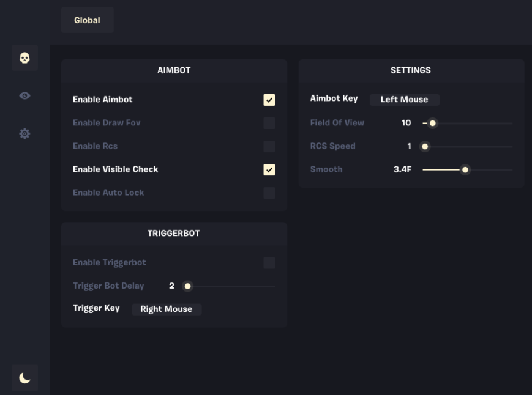Click the Trigger Bot Delay slider handle
This screenshot has height=395, width=532.
(x=187, y=287)
